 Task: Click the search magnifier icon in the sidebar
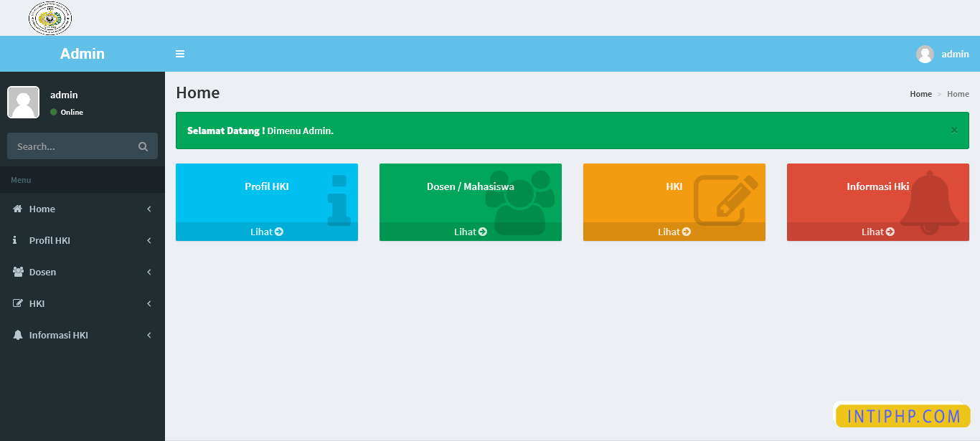coord(143,146)
